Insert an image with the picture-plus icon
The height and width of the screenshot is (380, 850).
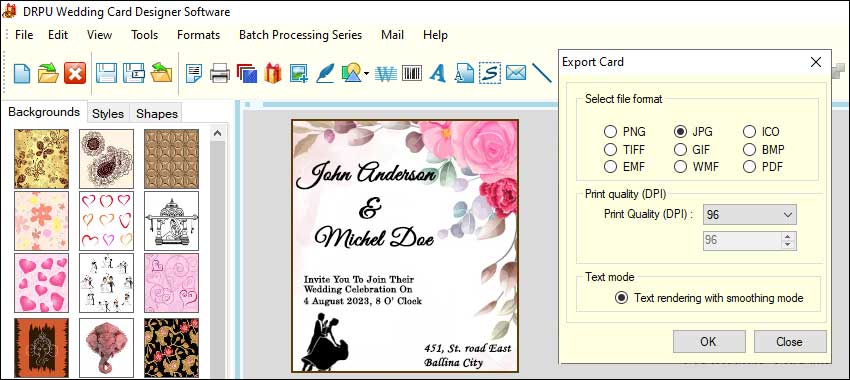[x=299, y=73]
